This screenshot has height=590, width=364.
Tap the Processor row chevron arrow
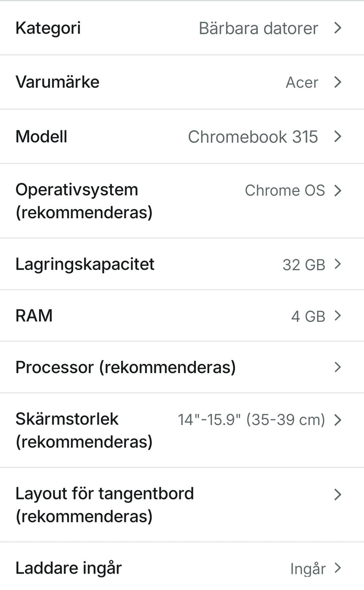click(x=337, y=367)
